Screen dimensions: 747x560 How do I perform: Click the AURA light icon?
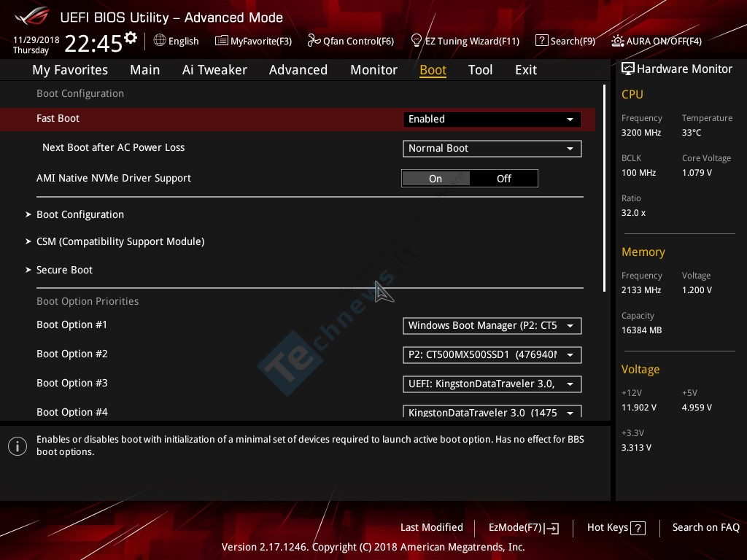click(x=617, y=41)
